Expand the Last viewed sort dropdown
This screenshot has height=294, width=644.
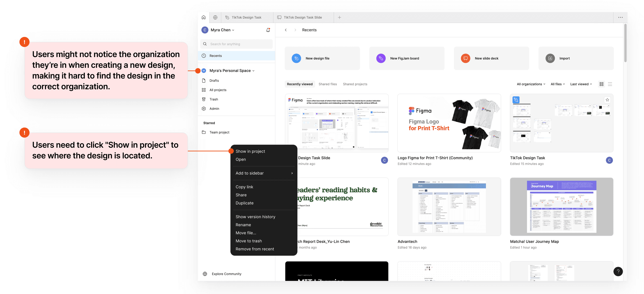(x=581, y=84)
